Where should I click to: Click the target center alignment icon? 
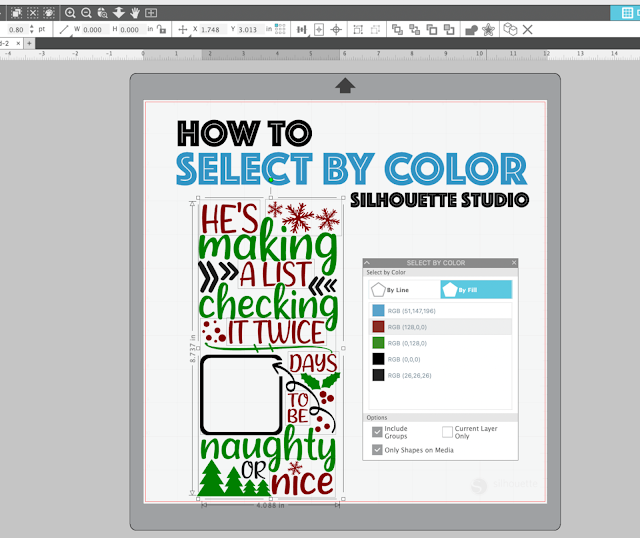click(x=336, y=29)
